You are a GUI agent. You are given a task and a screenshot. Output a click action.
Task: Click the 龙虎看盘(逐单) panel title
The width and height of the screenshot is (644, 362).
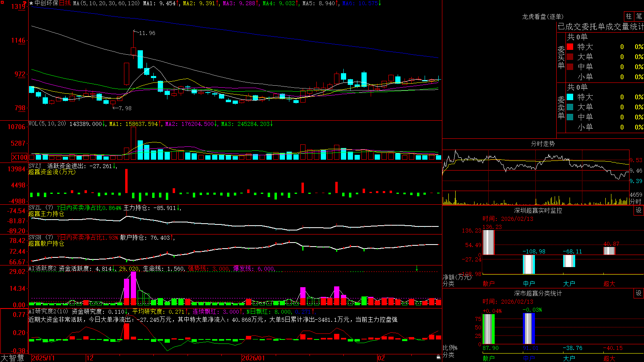[543, 16]
